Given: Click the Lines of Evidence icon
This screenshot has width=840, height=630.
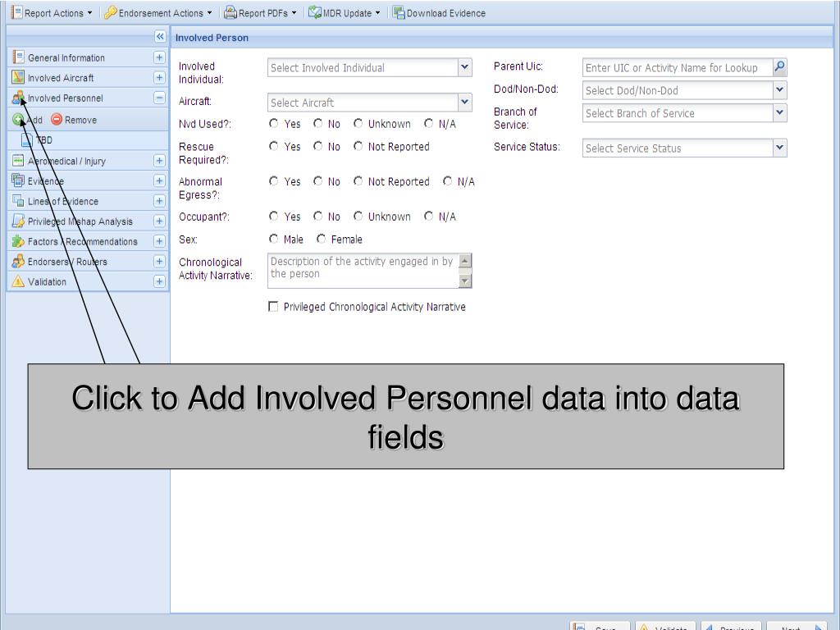Looking at the screenshot, I should tap(18, 201).
